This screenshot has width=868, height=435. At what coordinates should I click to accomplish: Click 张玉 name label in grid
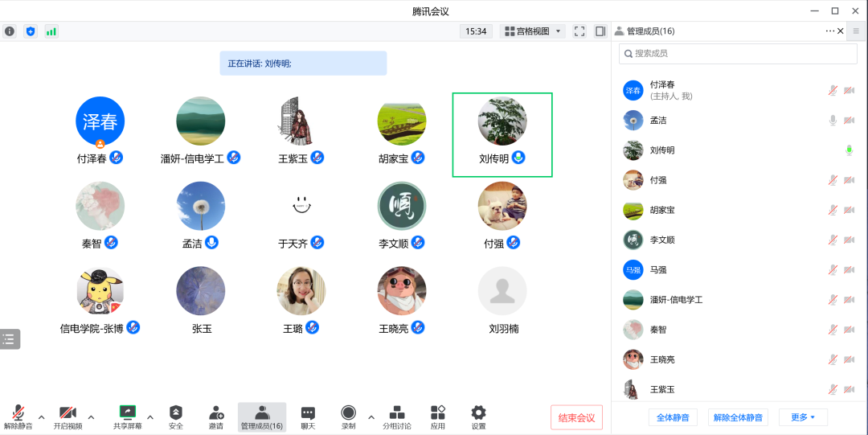[202, 329]
